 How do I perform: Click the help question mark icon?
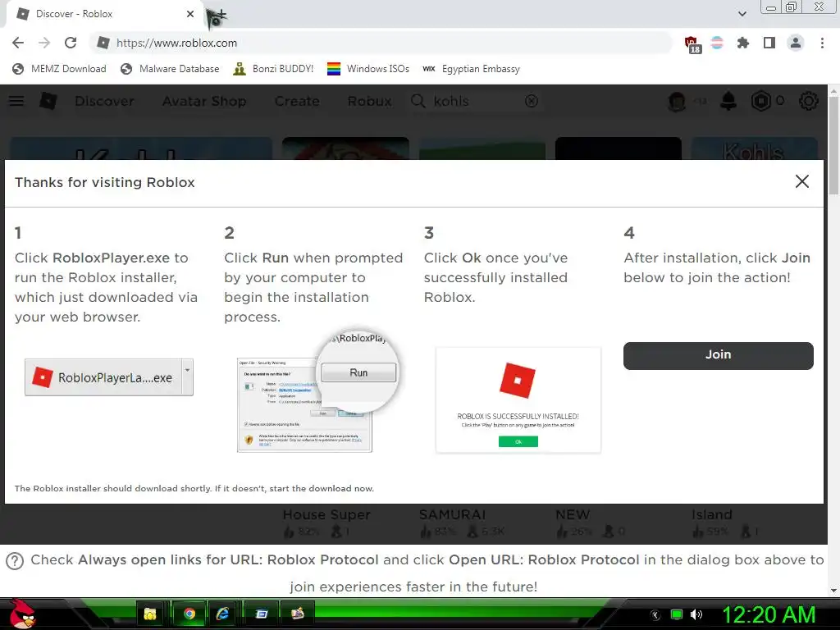pyautogui.click(x=15, y=561)
